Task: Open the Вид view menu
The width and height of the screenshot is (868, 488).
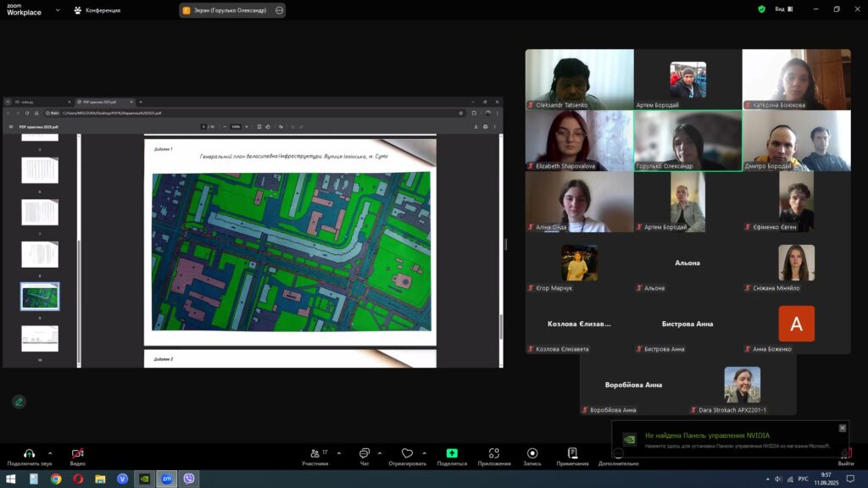Action: coord(784,9)
